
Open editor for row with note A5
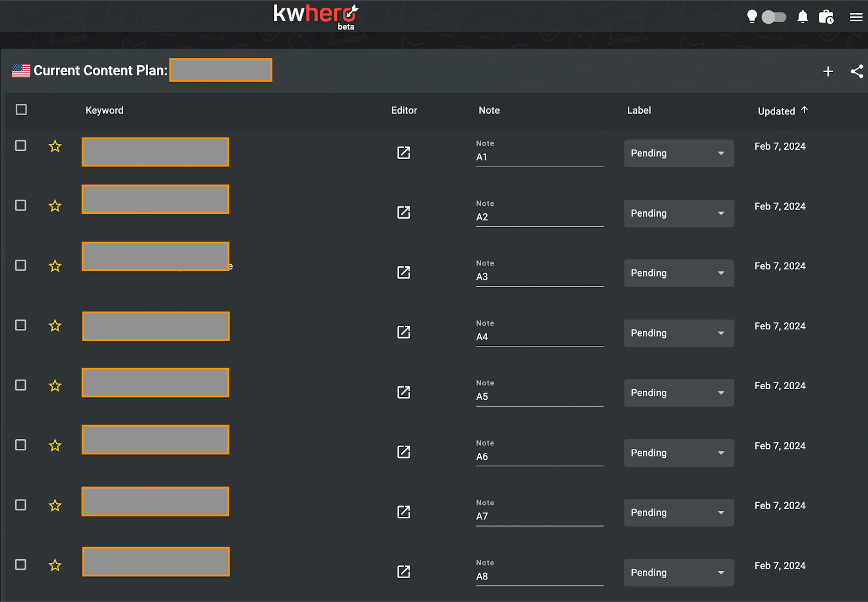[404, 392]
